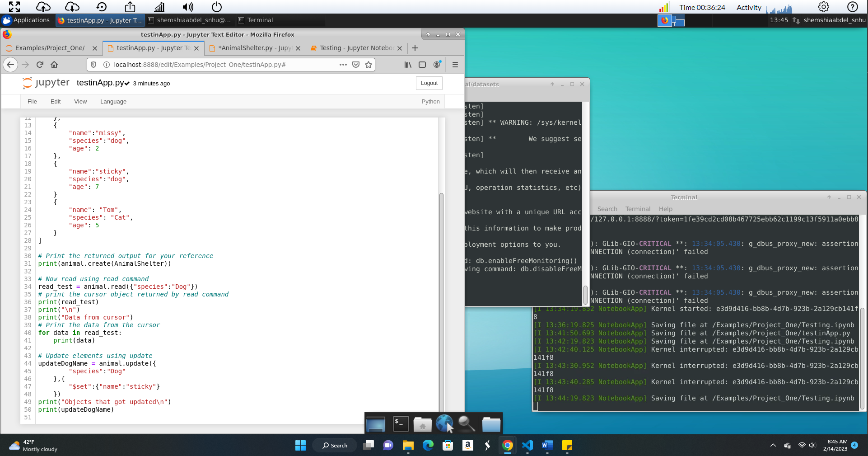Toggle the speaker volume icon in top toolbar
This screenshot has height=456, width=868.
coord(188,7)
